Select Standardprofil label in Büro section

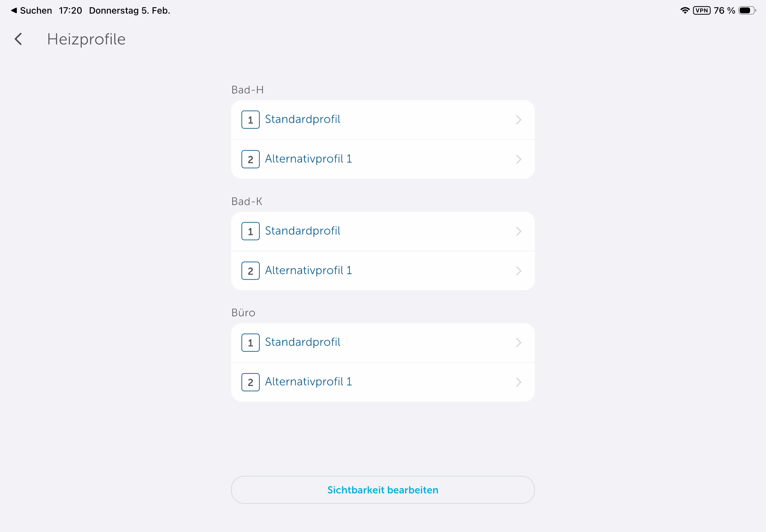coord(303,342)
